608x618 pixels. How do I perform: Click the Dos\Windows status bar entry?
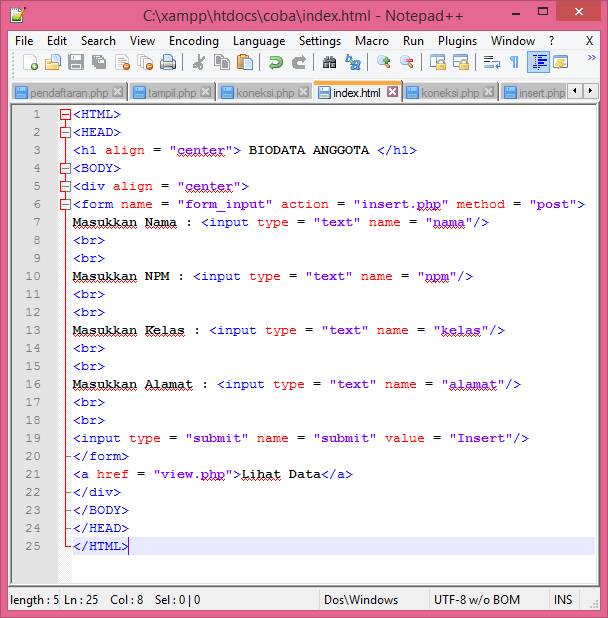point(361,600)
